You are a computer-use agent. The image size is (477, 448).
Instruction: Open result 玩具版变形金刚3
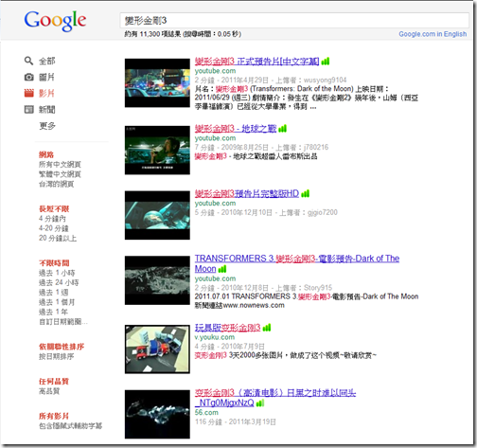pyautogui.click(x=227, y=328)
